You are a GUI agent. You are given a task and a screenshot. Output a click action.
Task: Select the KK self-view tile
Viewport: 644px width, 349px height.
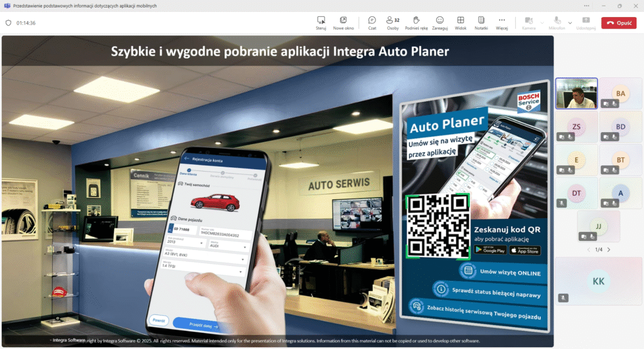599,281
